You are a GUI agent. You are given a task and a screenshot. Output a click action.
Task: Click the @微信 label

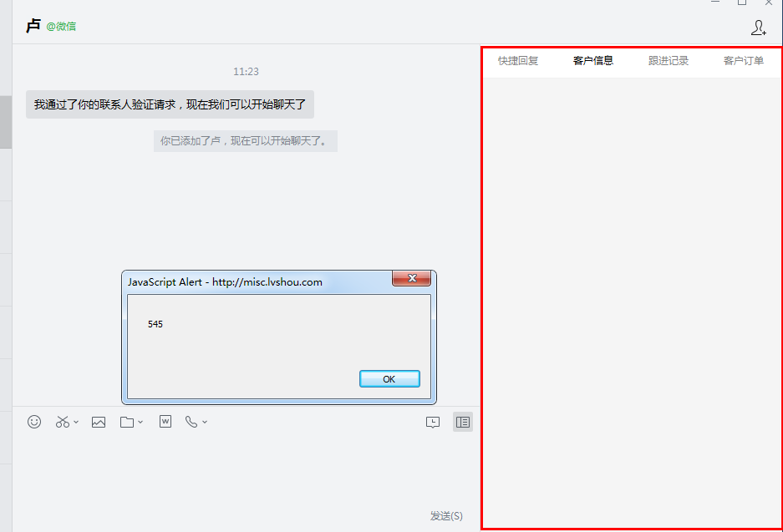(61, 27)
